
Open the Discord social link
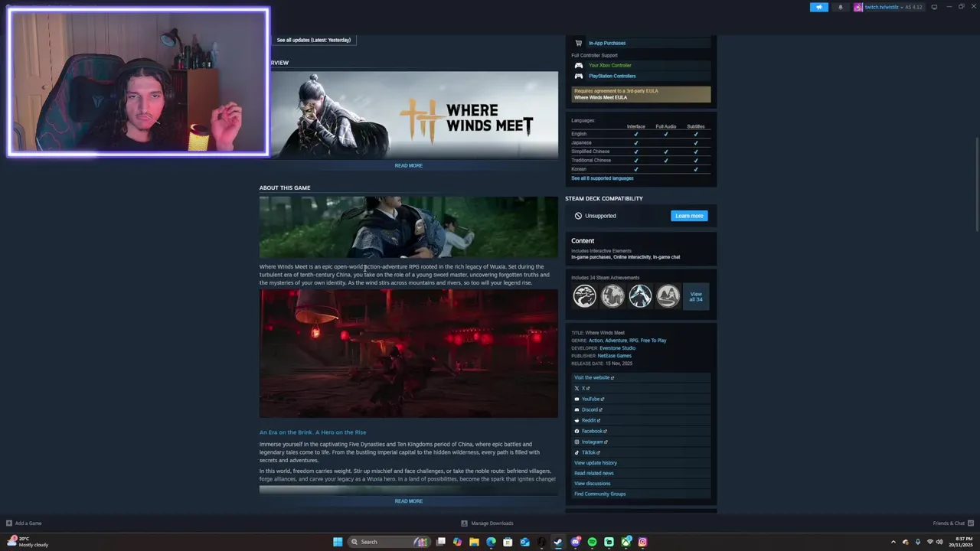click(642, 409)
